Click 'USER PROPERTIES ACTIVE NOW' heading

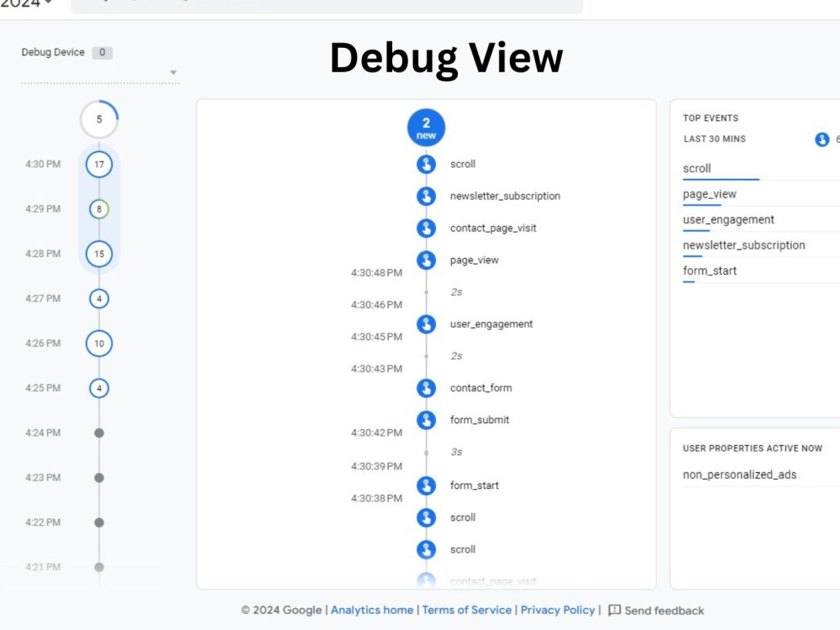coord(752,449)
